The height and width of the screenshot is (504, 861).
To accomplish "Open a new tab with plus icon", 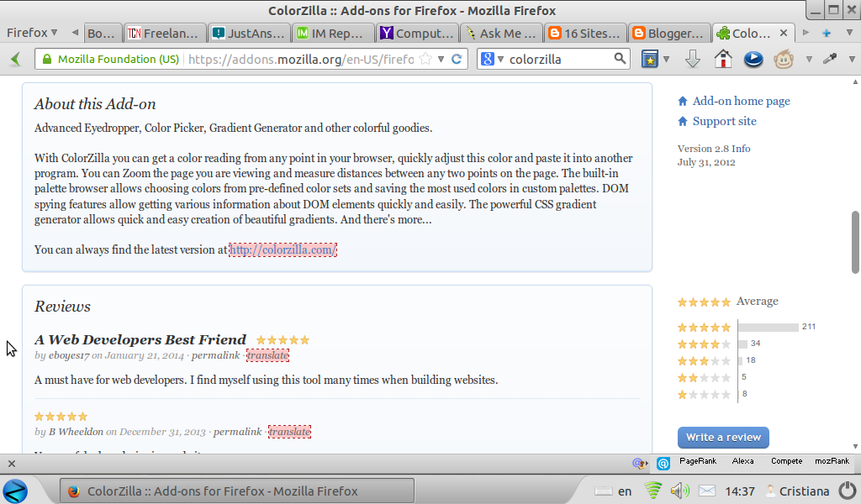I will point(826,33).
